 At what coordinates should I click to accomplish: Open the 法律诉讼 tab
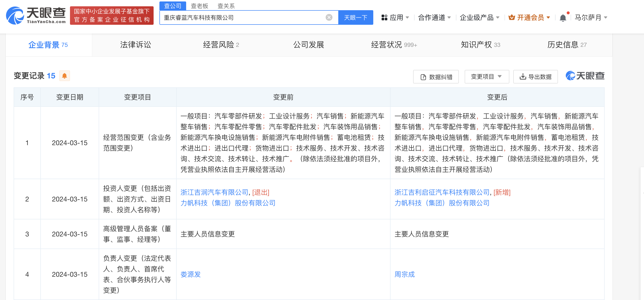coord(136,45)
